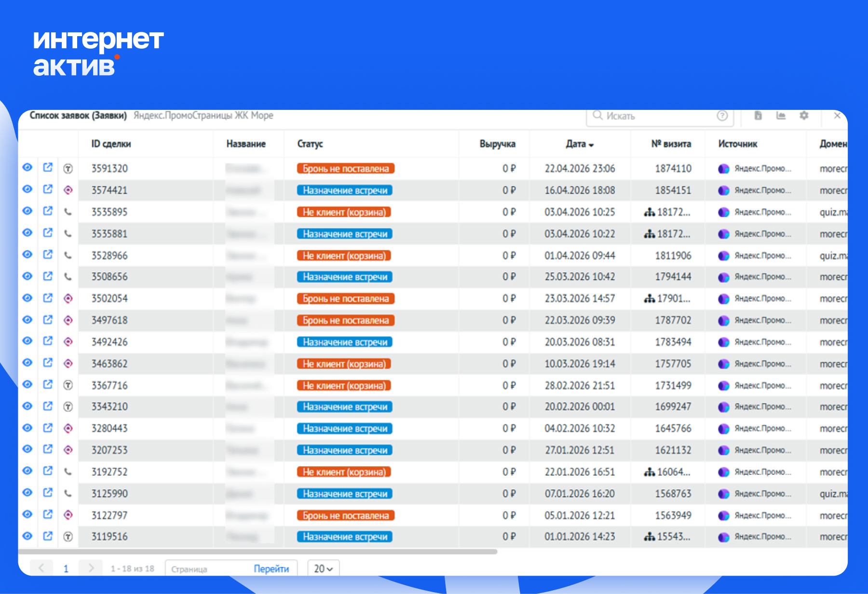This screenshot has height=594, width=868.
Task: Select deal ID 3492426 cell
Action: pyautogui.click(x=109, y=342)
